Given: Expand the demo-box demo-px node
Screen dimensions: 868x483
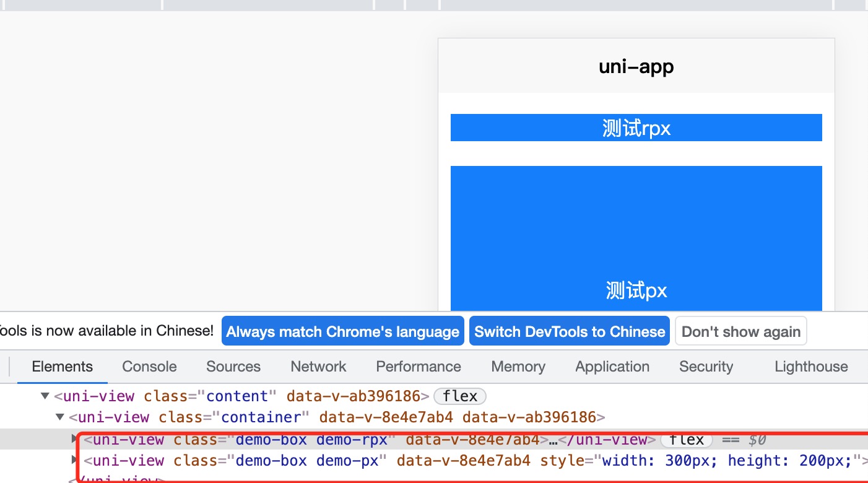Looking at the screenshot, I should [75, 460].
